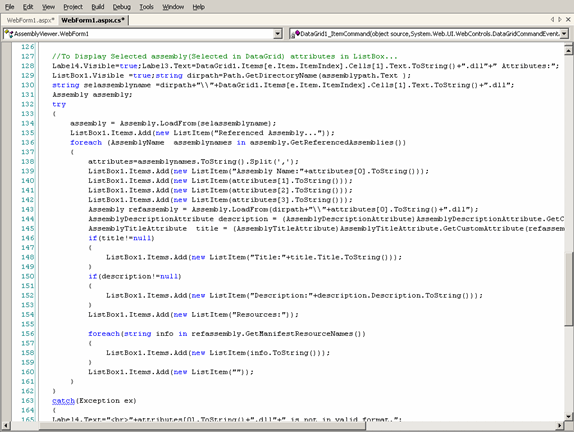Click 'GetManifestResourceNames' on line 156

point(299,334)
